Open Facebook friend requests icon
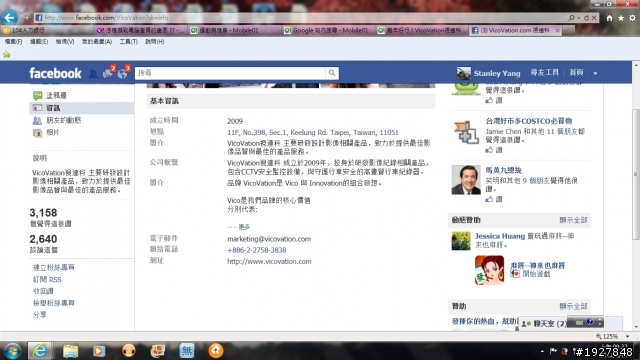Image resolution: width=640 pixels, height=360 pixels. 93,73
